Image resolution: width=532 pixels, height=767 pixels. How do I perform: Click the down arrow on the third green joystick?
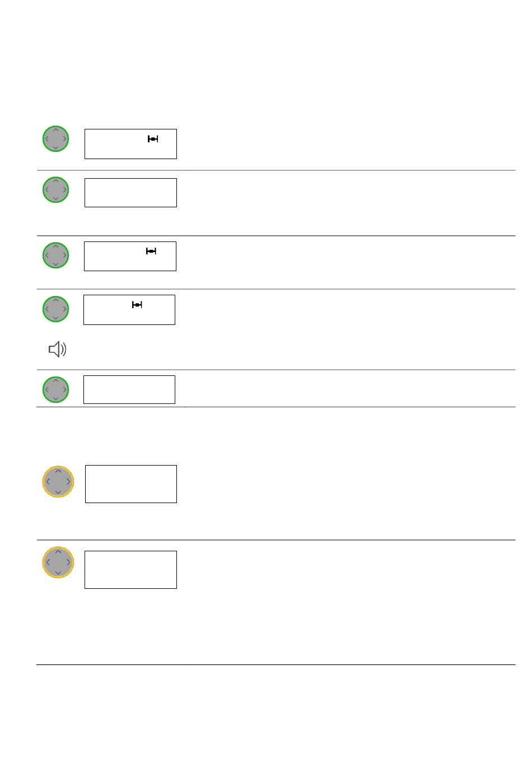(56, 264)
